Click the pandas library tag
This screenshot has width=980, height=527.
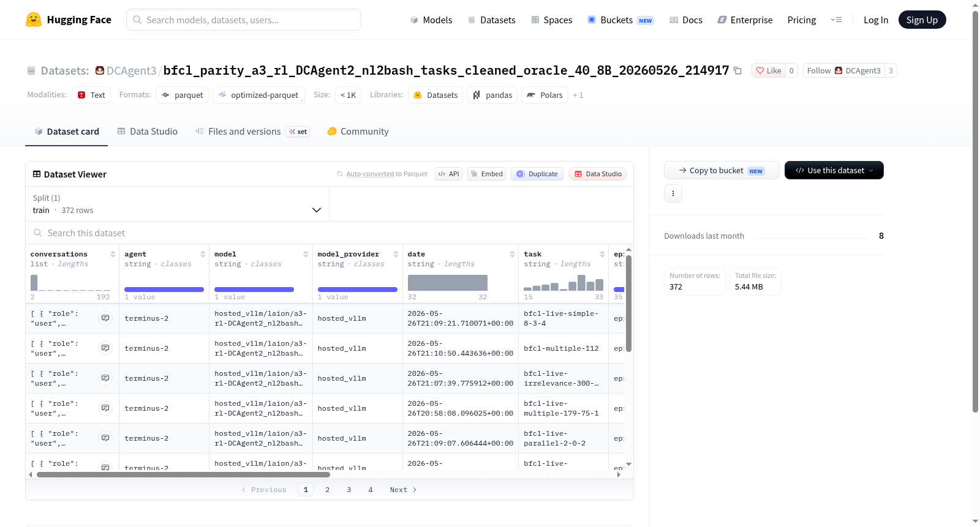[x=492, y=95]
